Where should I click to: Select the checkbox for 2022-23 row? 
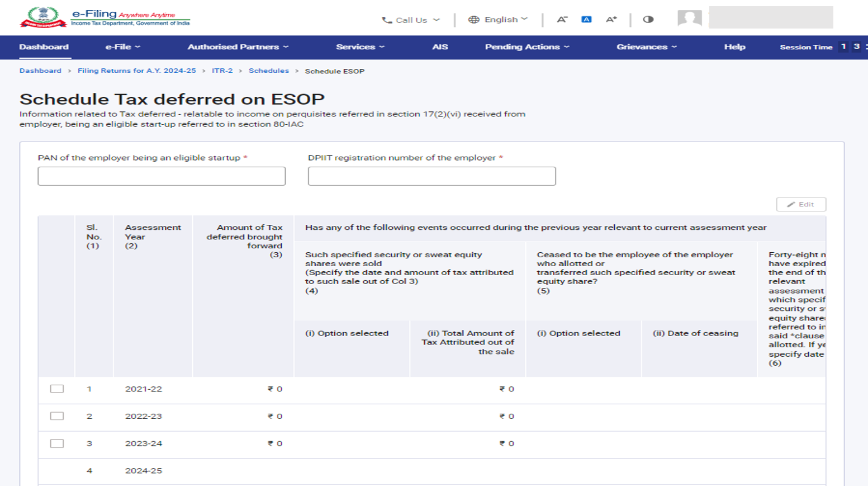tap(57, 416)
